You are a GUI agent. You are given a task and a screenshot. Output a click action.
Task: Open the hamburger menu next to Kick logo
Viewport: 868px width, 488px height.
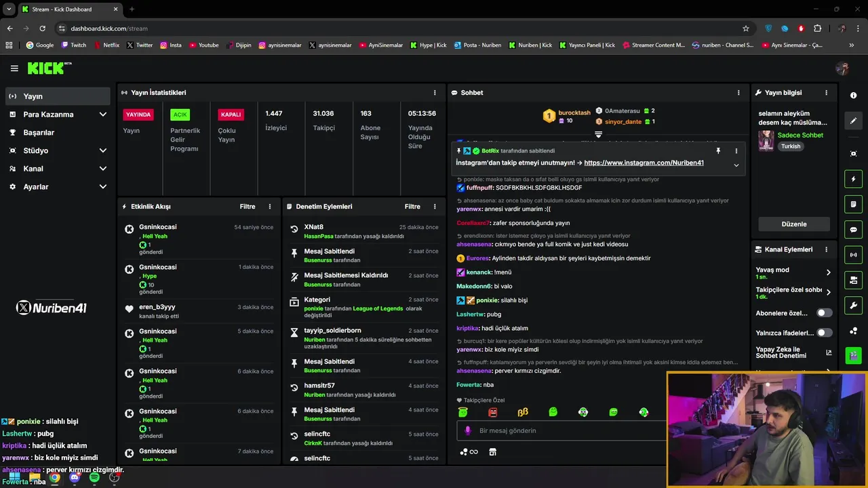click(x=14, y=68)
